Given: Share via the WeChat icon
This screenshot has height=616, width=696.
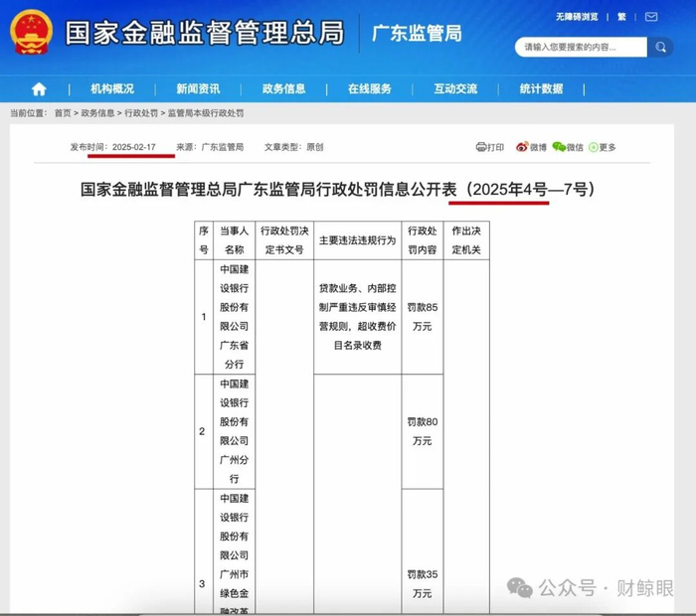Looking at the screenshot, I should pyautogui.click(x=559, y=147).
